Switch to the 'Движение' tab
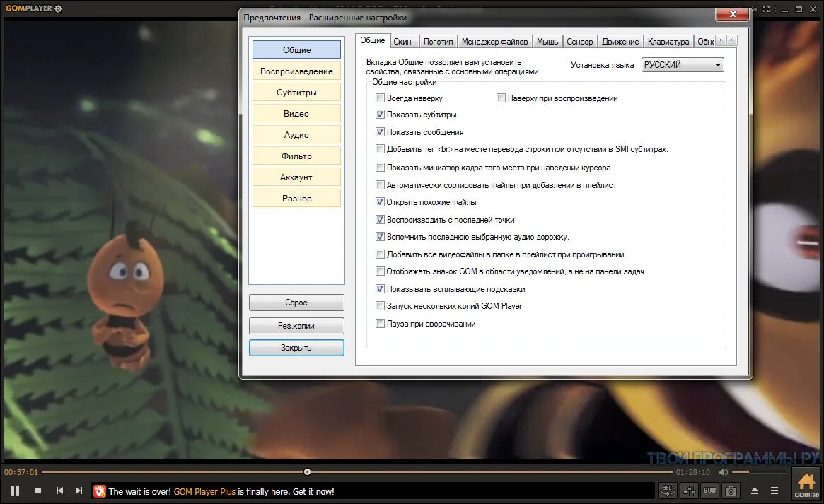Screen dimensions: 824x504 pyautogui.click(x=620, y=42)
